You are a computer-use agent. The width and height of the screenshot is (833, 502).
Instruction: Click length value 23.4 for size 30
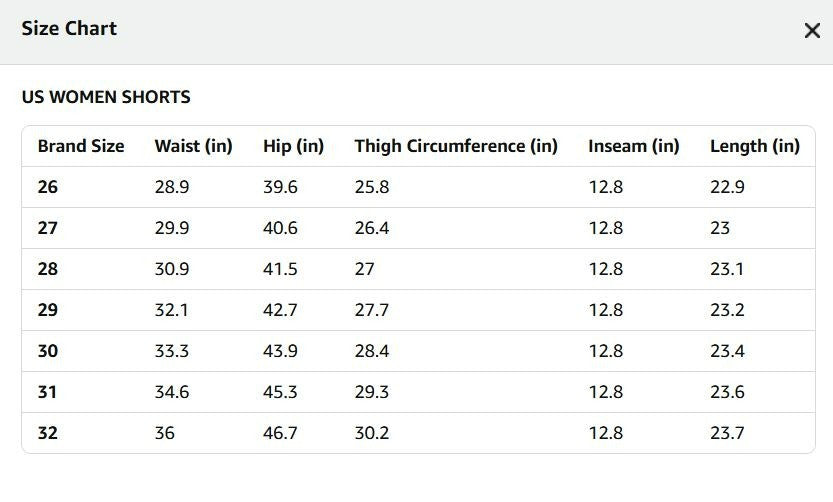coord(727,351)
